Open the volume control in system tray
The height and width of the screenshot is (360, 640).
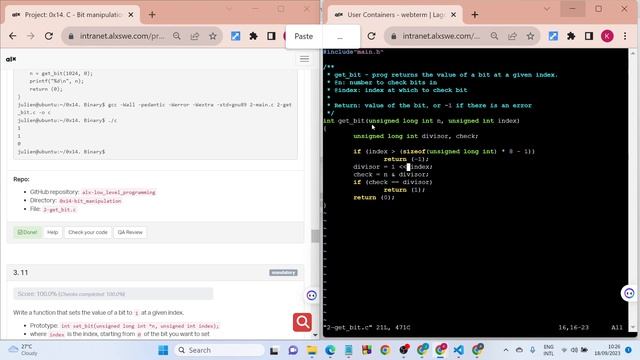[574, 350]
